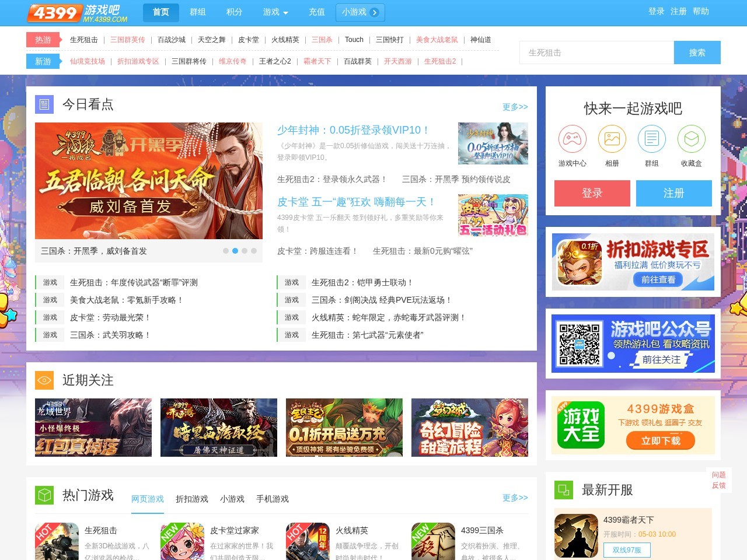This screenshot has width=747, height=560.
Task: Click 立即下载 in the 游戏盒 banner
Action: (661, 441)
